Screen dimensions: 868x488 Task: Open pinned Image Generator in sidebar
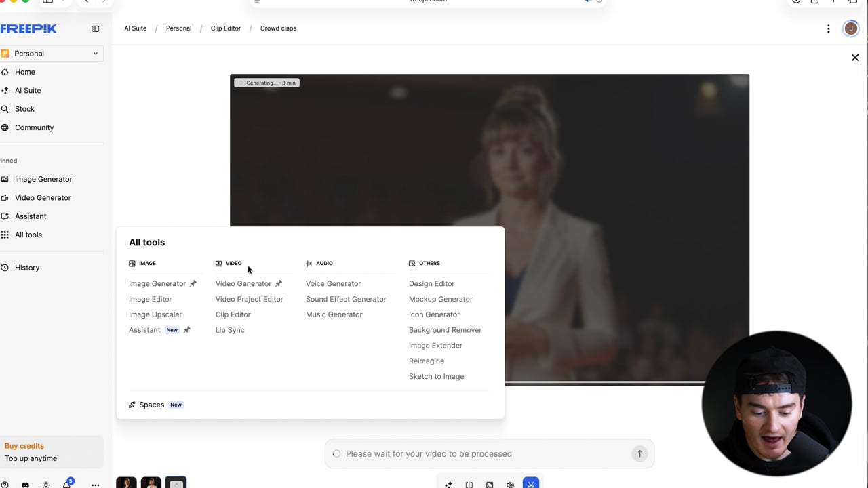(x=43, y=179)
